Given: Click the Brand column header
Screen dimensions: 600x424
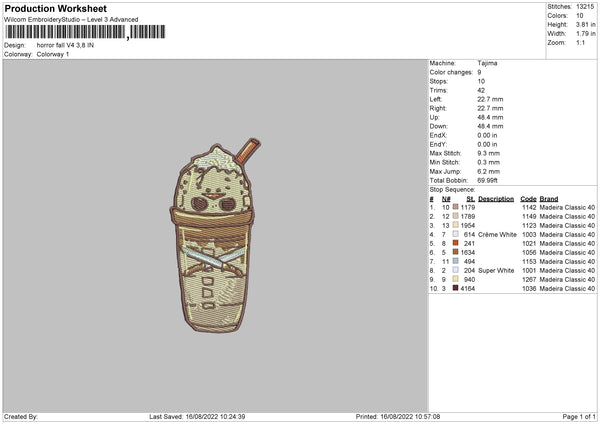Looking at the screenshot, I should pos(549,199).
